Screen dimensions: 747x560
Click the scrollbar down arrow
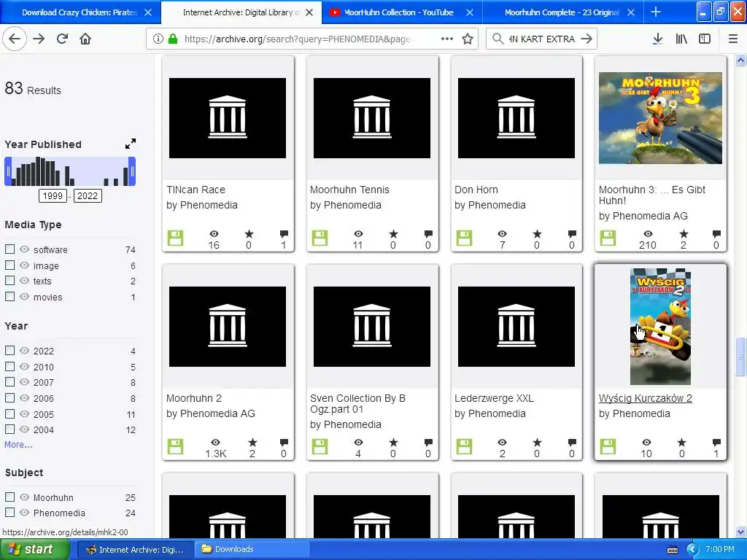740,532
